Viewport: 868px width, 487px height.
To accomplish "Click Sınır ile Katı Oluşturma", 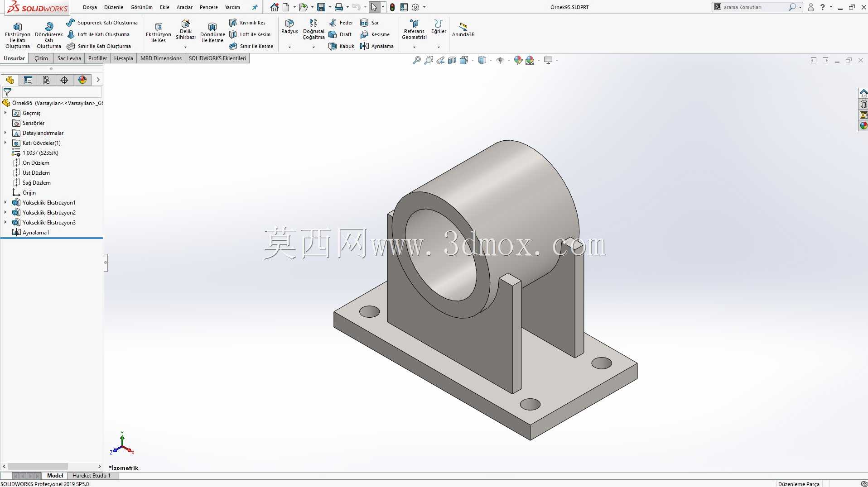I will (x=99, y=46).
